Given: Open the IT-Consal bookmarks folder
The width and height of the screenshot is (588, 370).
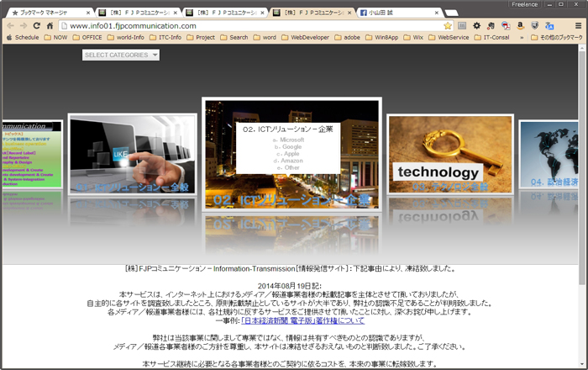Looking at the screenshot, I should (x=492, y=38).
